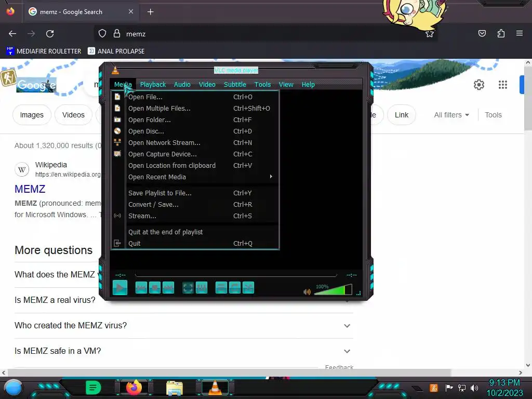This screenshot has width=532, height=399.
Task: Select Quit in the Media menu
Action: tap(203, 243)
